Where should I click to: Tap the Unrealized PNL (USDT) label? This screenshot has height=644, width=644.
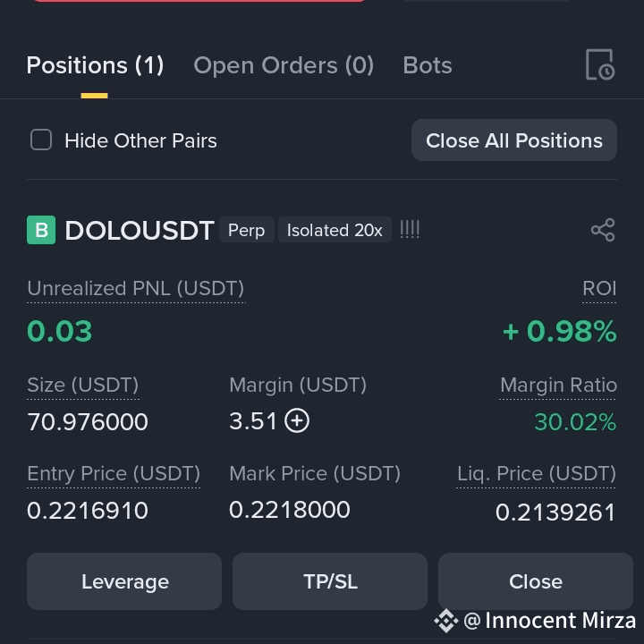pyautogui.click(x=136, y=288)
